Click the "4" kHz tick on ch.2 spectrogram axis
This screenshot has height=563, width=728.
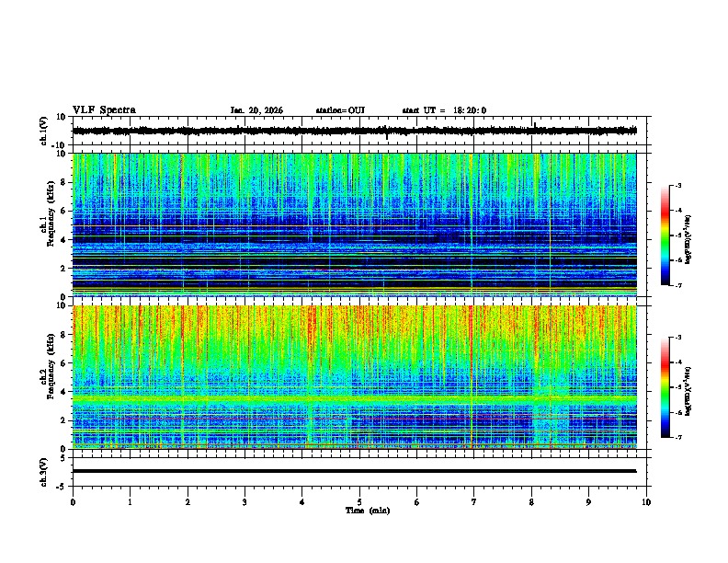click(x=63, y=392)
